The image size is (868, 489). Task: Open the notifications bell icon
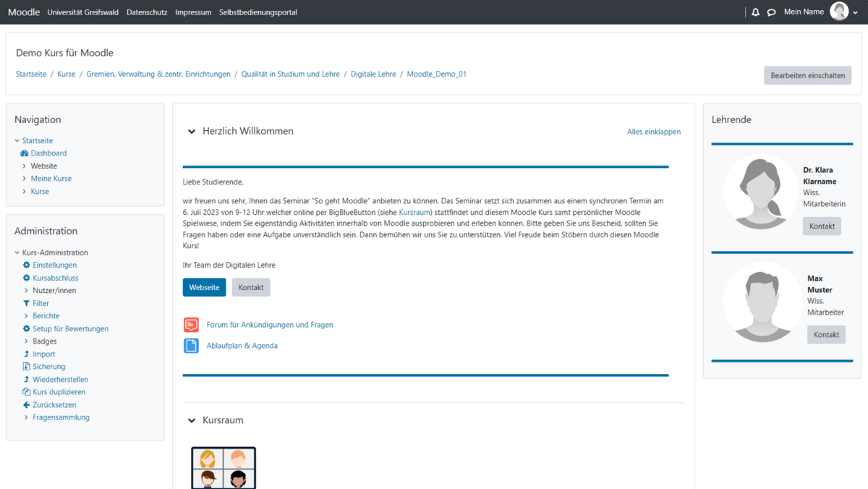tap(755, 12)
